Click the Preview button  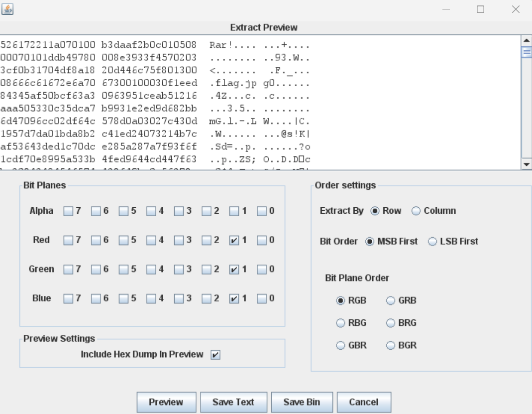pos(166,402)
